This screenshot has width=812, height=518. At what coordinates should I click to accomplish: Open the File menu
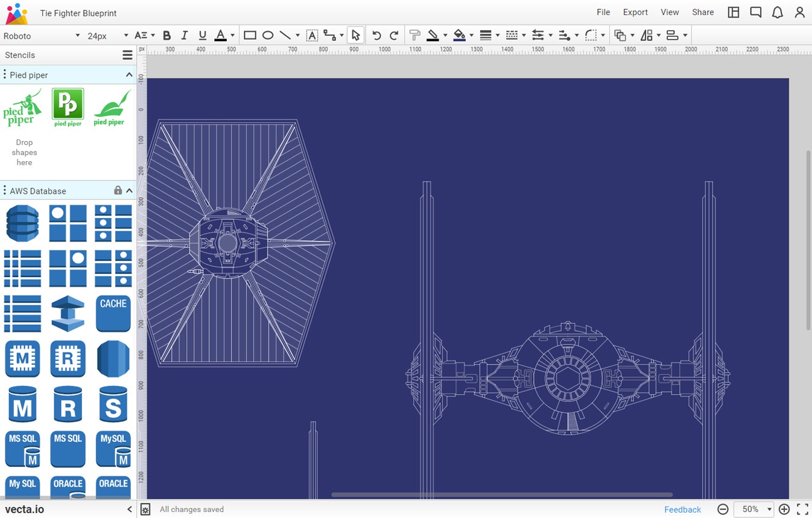[603, 12]
